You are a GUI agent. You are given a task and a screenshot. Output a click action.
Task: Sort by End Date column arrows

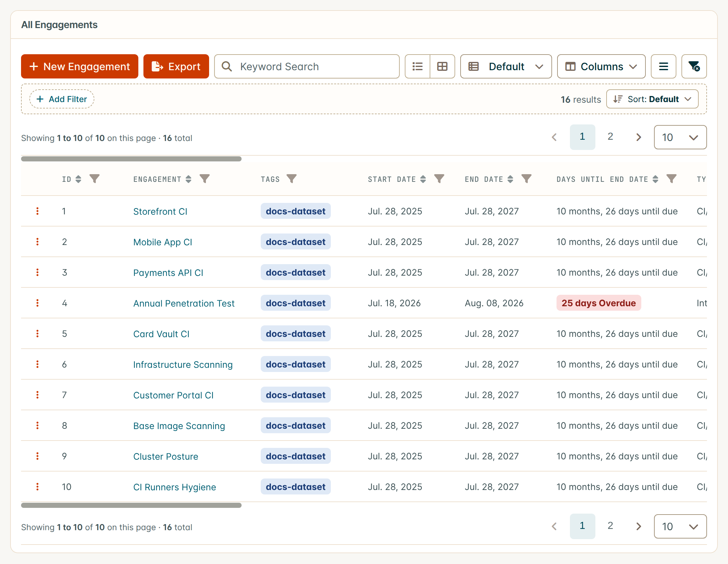click(x=510, y=179)
